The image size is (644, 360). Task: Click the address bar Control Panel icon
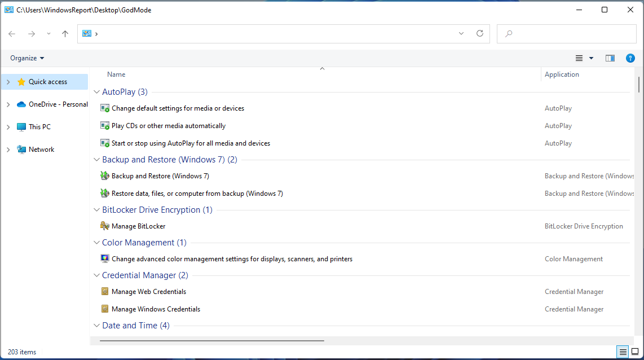[x=87, y=34]
